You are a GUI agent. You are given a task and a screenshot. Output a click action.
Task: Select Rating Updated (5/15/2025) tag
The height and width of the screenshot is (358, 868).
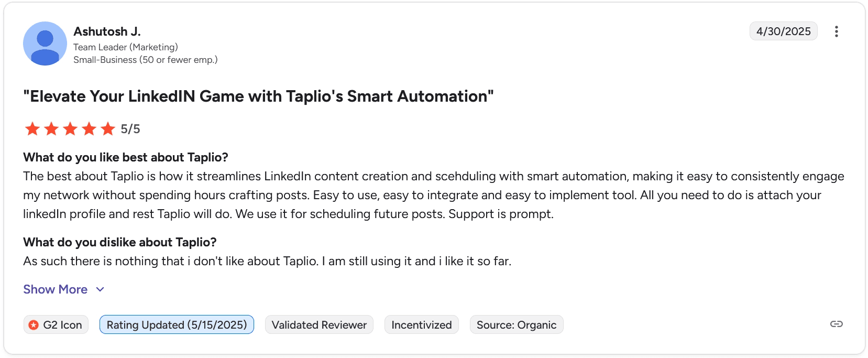click(x=177, y=325)
